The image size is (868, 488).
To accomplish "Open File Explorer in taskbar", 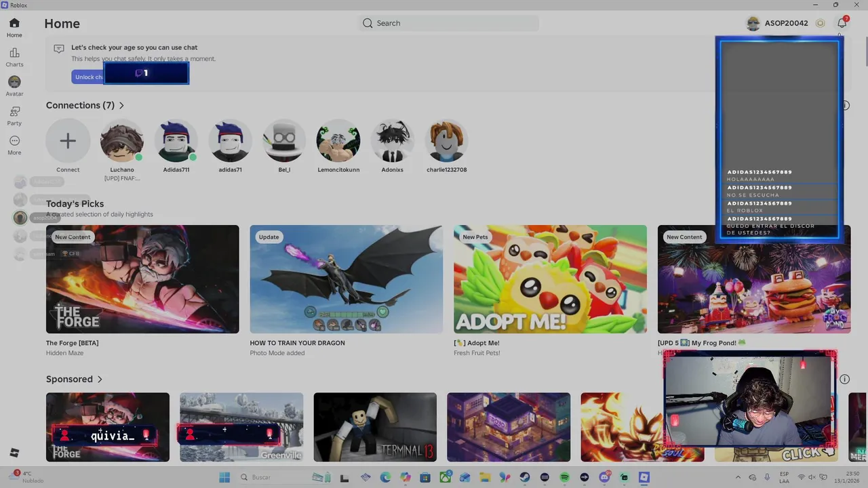I will click(x=484, y=477).
